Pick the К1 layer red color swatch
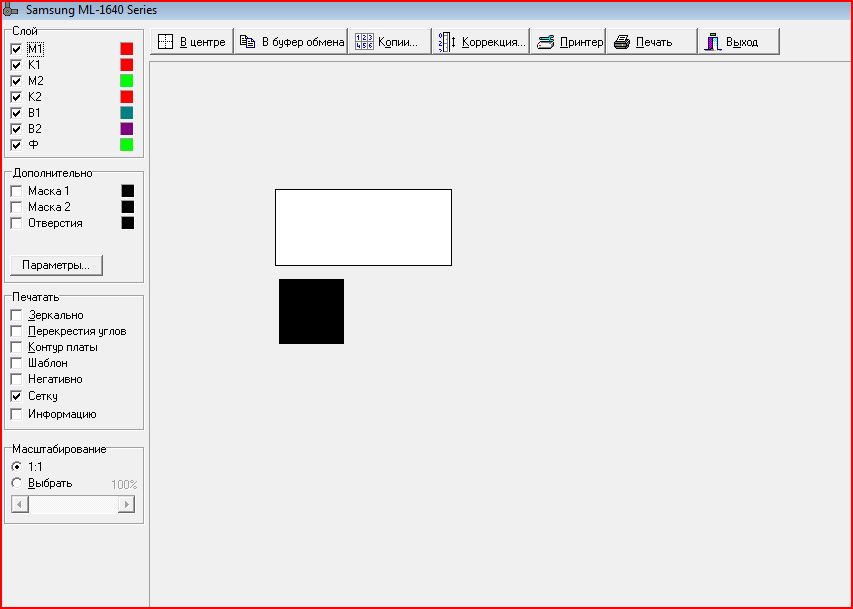 coord(127,65)
